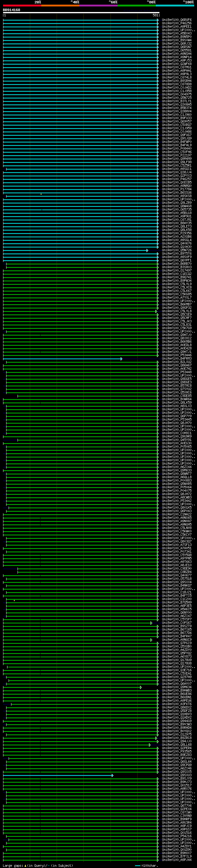Select the UniRef100_Q9SXU3 label

point(177,775)
